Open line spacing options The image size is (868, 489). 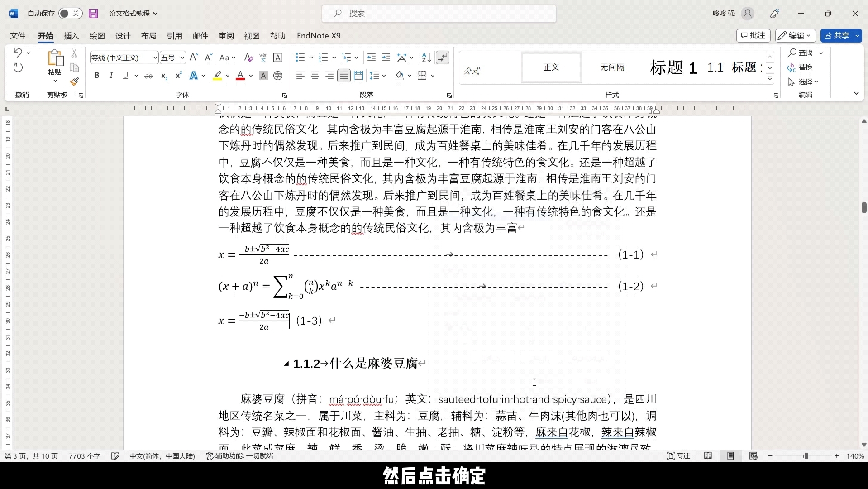tap(377, 76)
